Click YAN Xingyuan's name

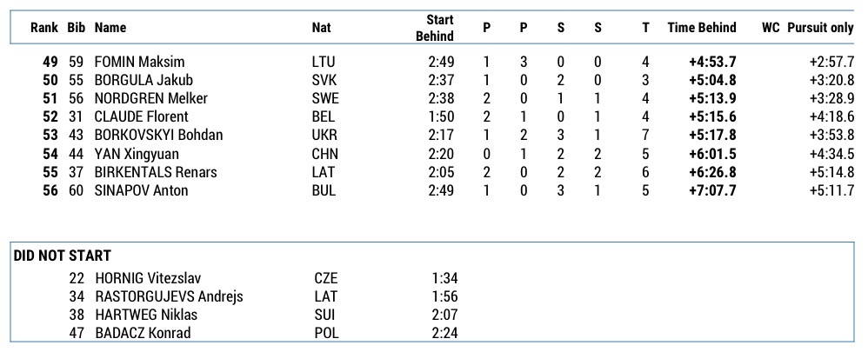pyautogui.click(x=137, y=154)
